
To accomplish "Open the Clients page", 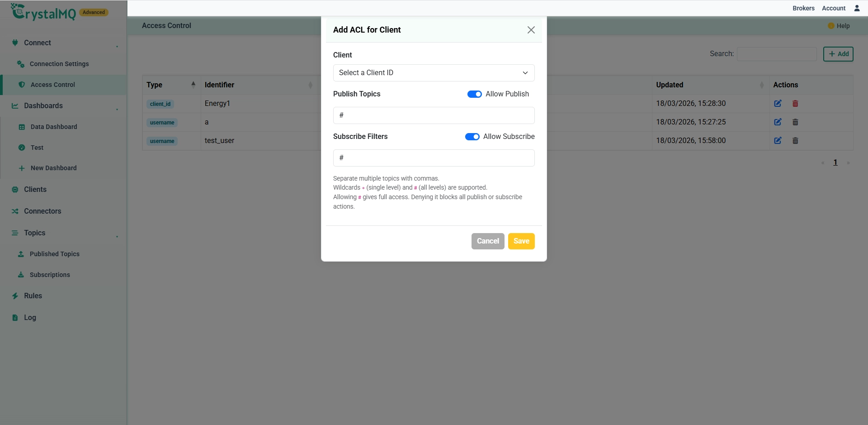I will [x=35, y=189].
